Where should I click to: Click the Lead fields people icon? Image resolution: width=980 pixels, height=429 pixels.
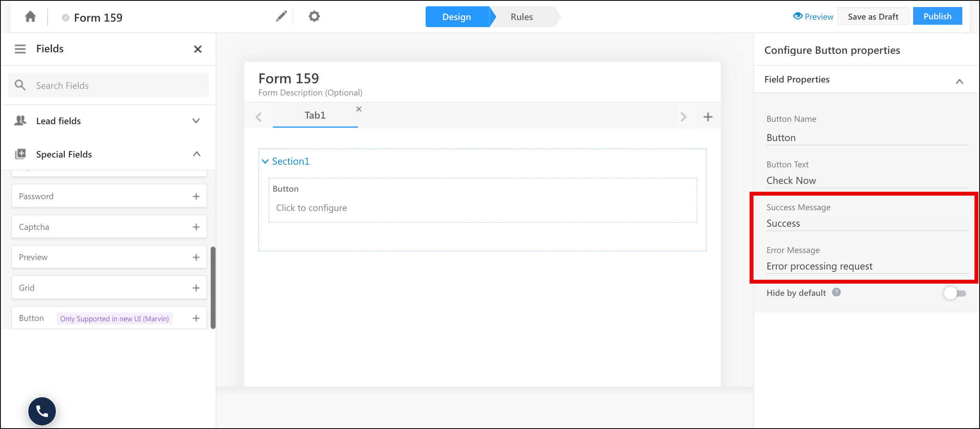20,121
